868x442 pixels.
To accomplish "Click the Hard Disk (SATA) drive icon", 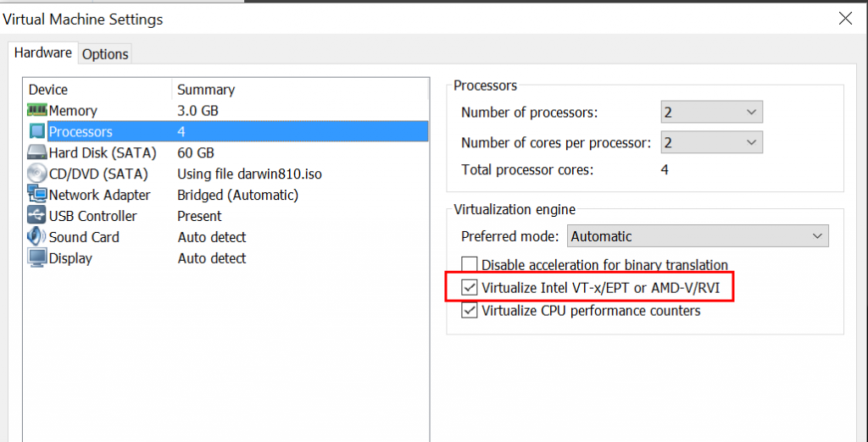I will (37, 152).
